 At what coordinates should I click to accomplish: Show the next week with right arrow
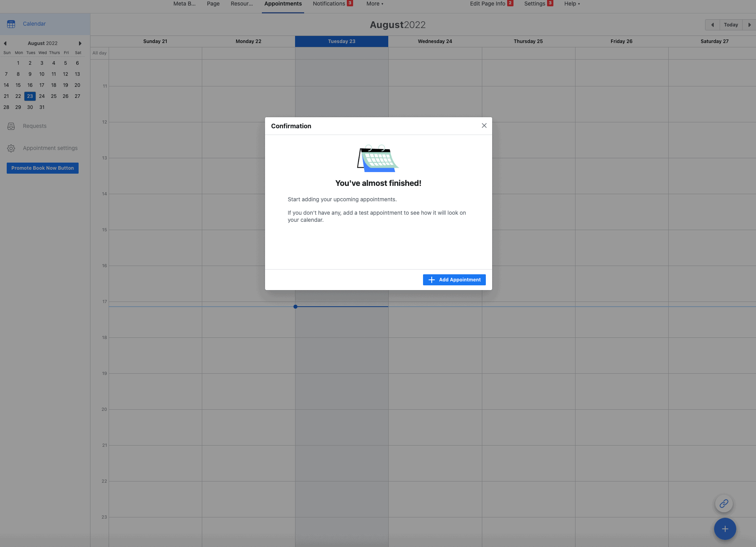pyautogui.click(x=749, y=25)
